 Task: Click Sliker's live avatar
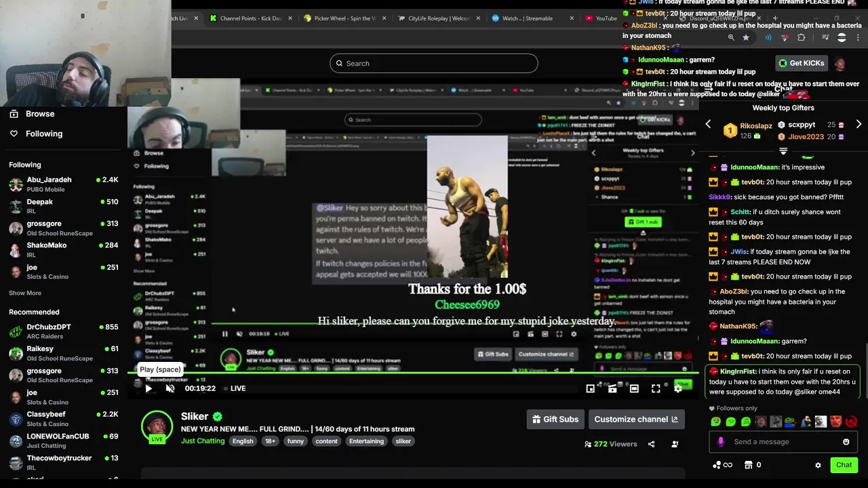coord(157,427)
